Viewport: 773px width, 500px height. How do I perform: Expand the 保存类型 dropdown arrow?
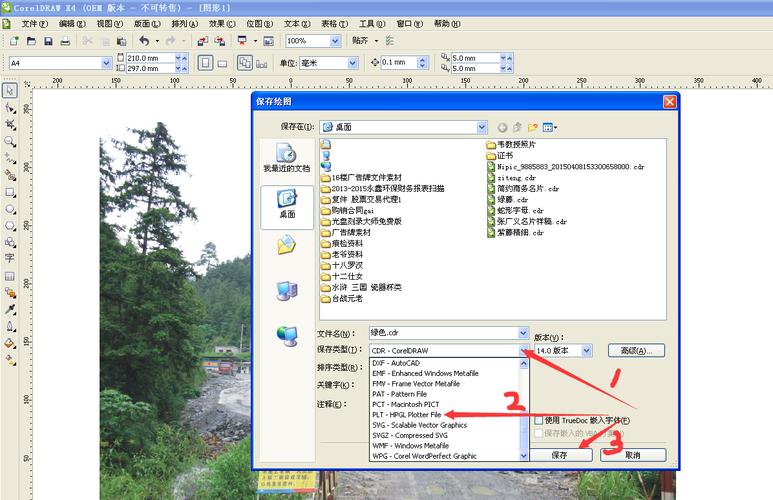[x=523, y=350]
